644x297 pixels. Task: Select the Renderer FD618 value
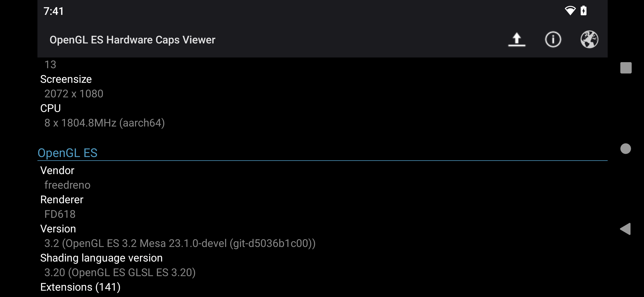click(x=60, y=214)
